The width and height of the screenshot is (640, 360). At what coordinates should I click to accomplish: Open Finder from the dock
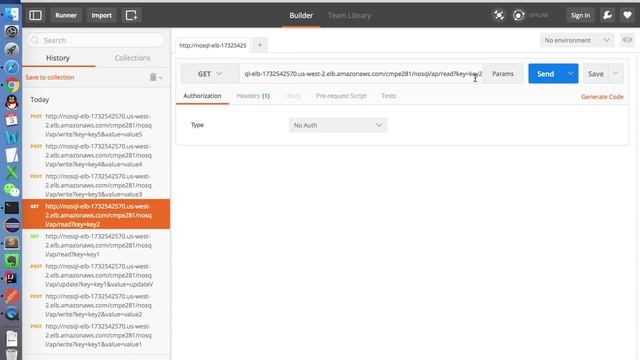(11, 14)
